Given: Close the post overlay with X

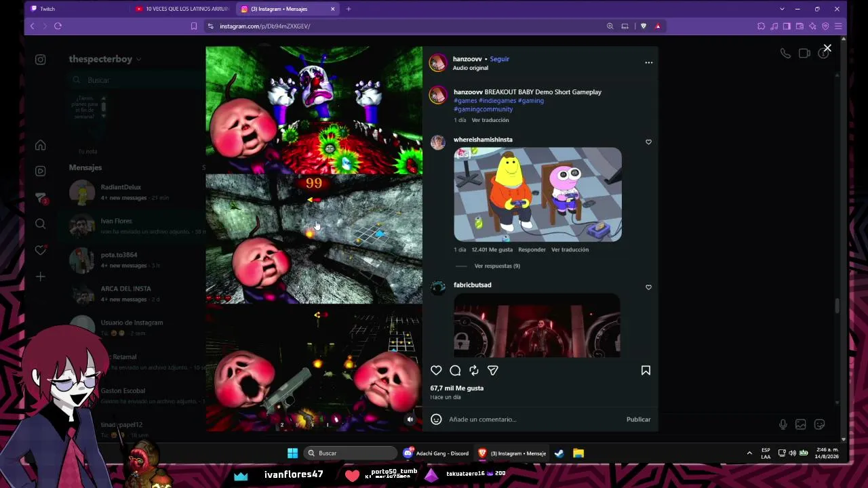Looking at the screenshot, I should [827, 48].
